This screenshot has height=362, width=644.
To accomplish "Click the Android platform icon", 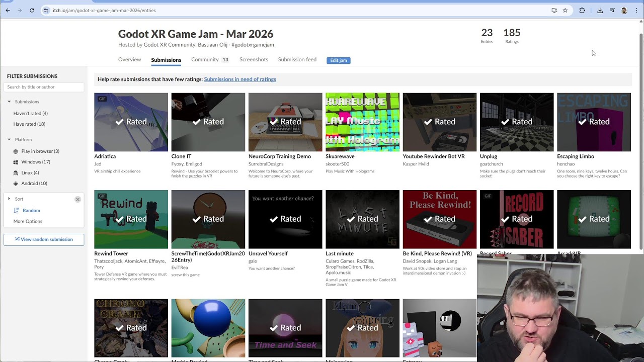I will click(x=16, y=184).
